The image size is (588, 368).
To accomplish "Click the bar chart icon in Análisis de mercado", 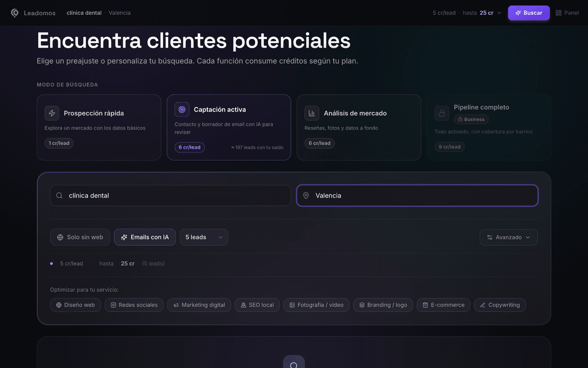I will pyautogui.click(x=312, y=113).
